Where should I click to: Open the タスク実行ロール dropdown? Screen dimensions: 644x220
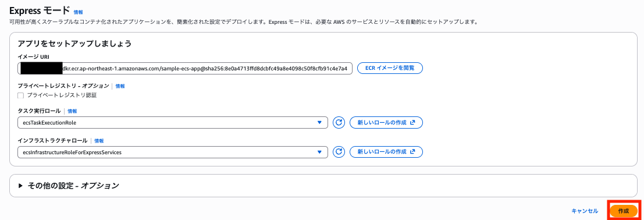(x=173, y=123)
